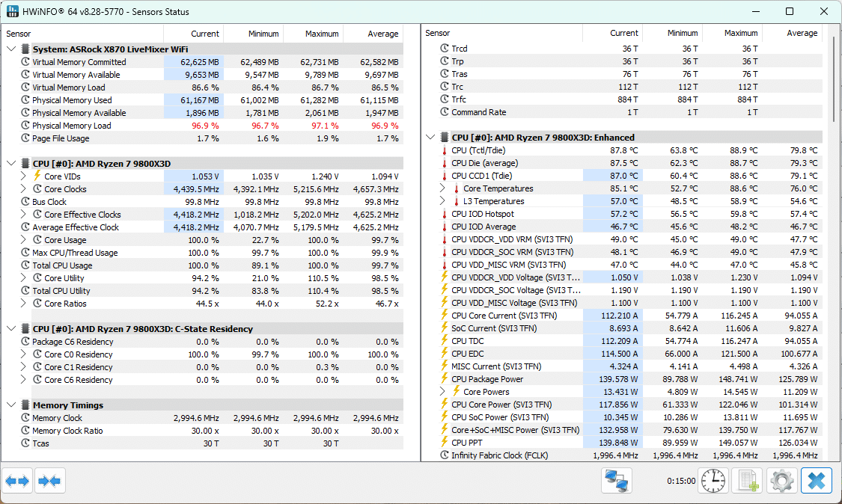Screen dimensions: 842x504
Task: Click the left pane's Average column header
Action: pyautogui.click(x=373, y=34)
